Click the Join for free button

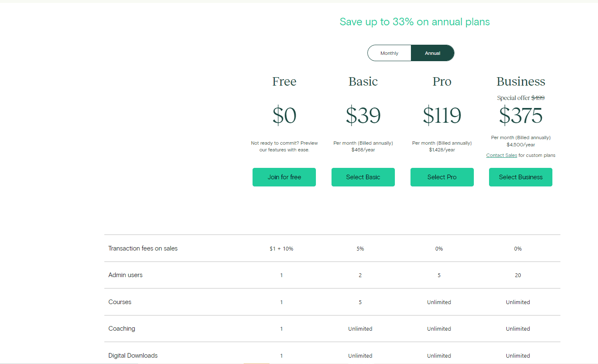point(284,177)
